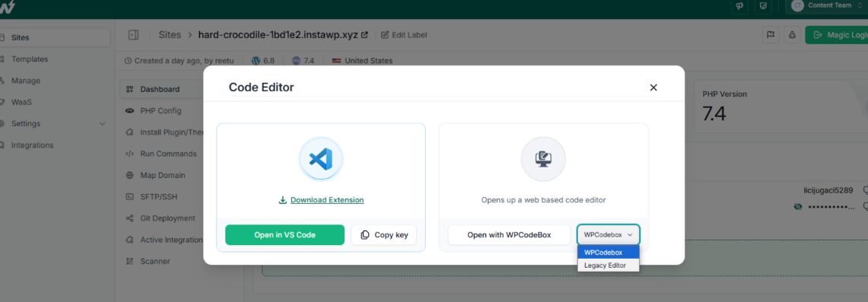Open with WPCodeBox button

click(509, 234)
